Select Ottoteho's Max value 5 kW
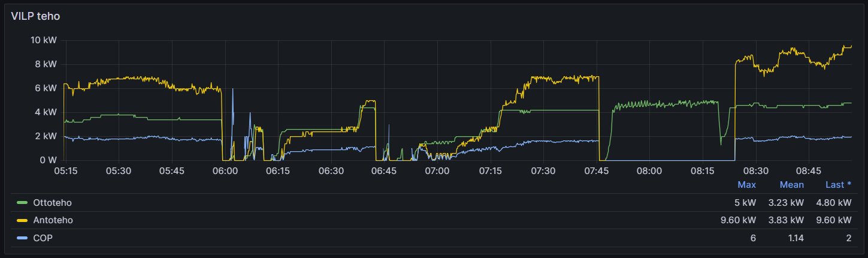Image resolution: width=868 pixels, height=258 pixels. pyautogui.click(x=746, y=203)
